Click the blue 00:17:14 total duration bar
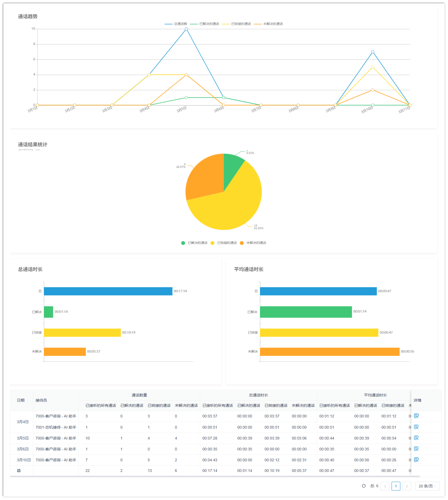 pyautogui.click(x=108, y=291)
